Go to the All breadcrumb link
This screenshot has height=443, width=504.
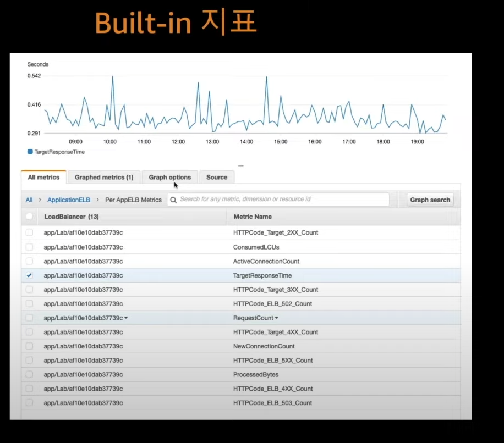coord(29,200)
